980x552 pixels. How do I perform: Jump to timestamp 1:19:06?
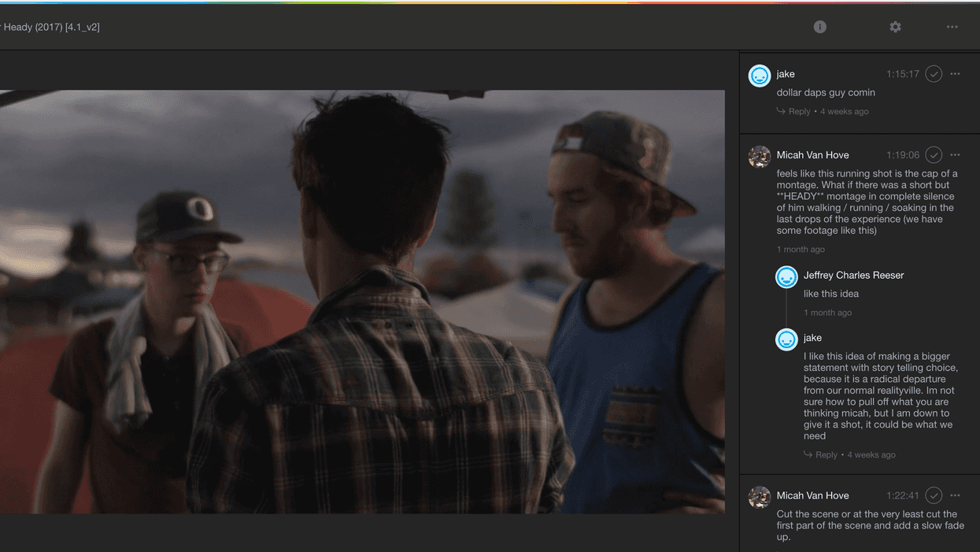point(903,155)
